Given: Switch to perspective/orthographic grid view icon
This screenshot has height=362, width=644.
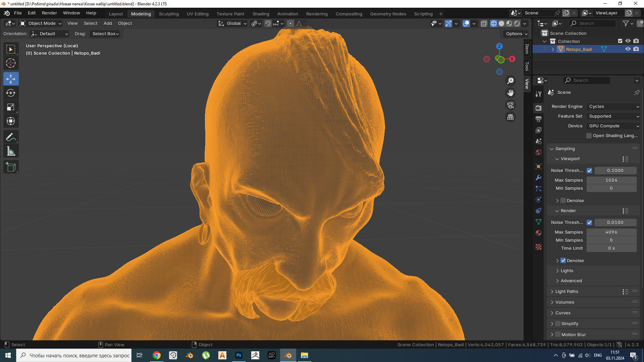Looking at the screenshot, I should (510, 117).
